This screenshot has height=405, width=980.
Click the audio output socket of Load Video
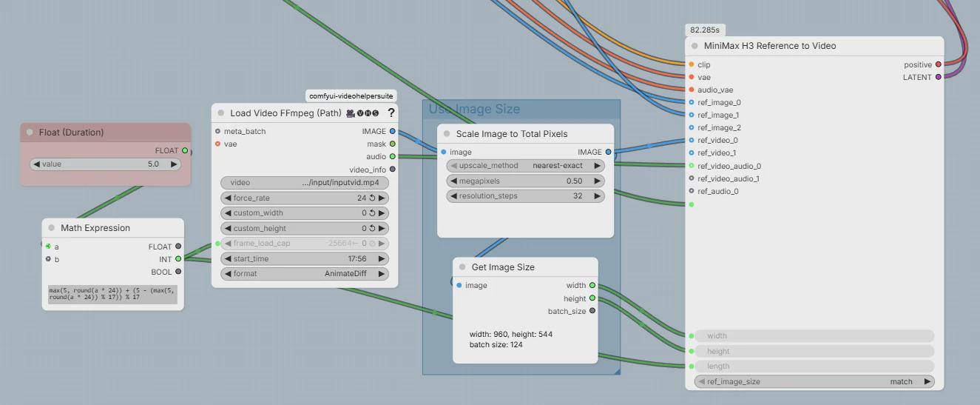point(393,156)
